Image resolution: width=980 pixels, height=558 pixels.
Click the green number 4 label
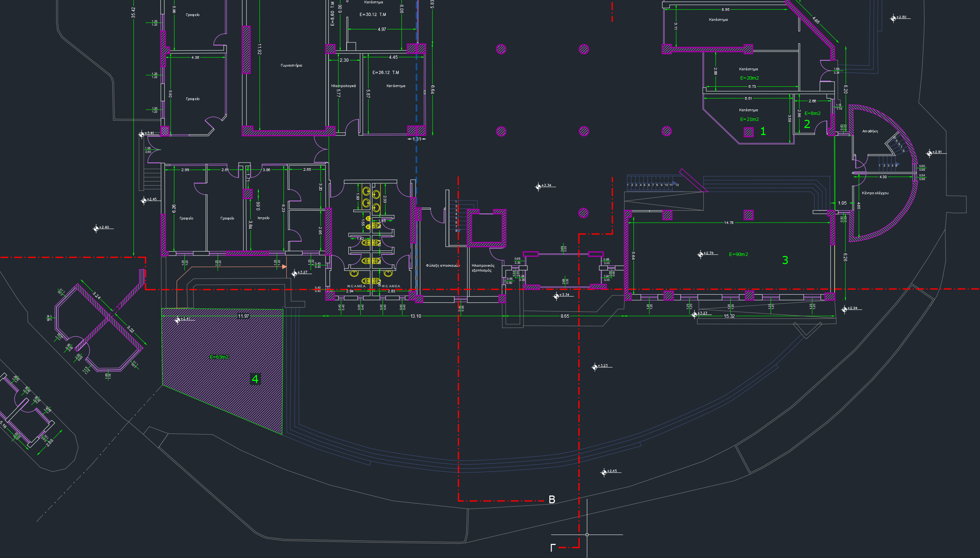click(255, 379)
